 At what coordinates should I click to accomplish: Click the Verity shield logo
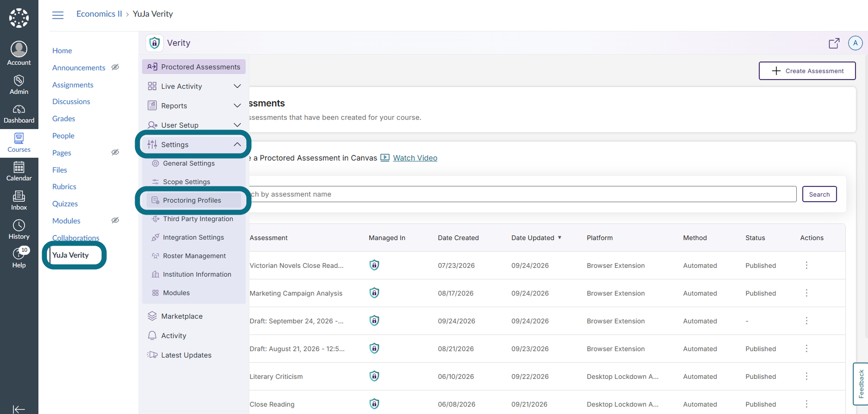(x=155, y=43)
